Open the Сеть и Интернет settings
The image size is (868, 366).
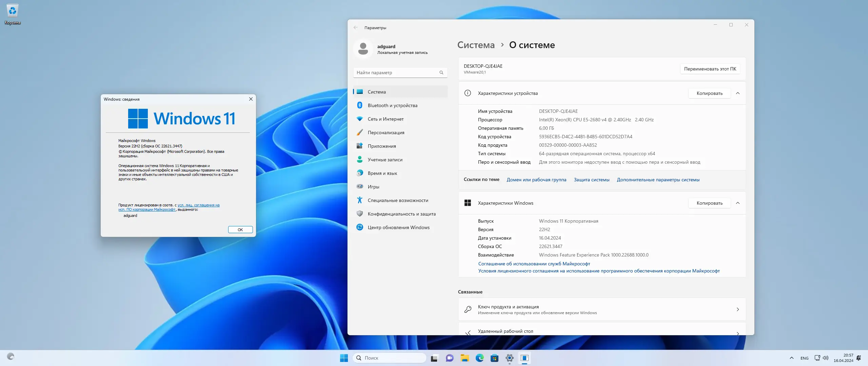386,119
